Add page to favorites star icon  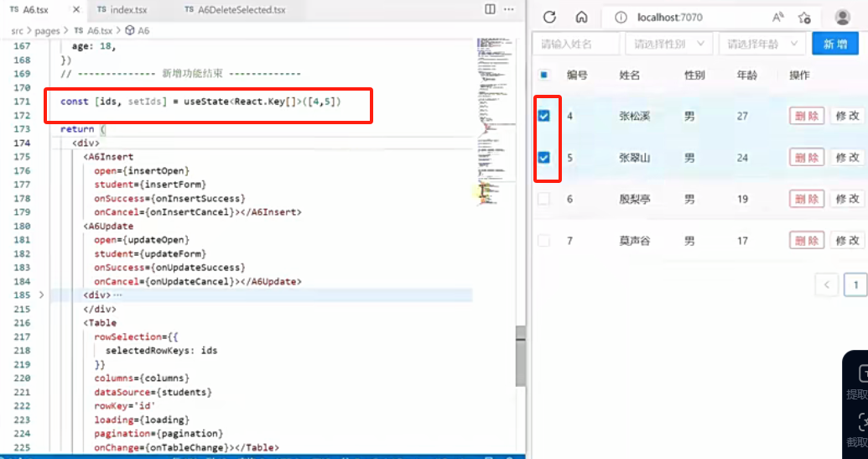tap(804, 18)
